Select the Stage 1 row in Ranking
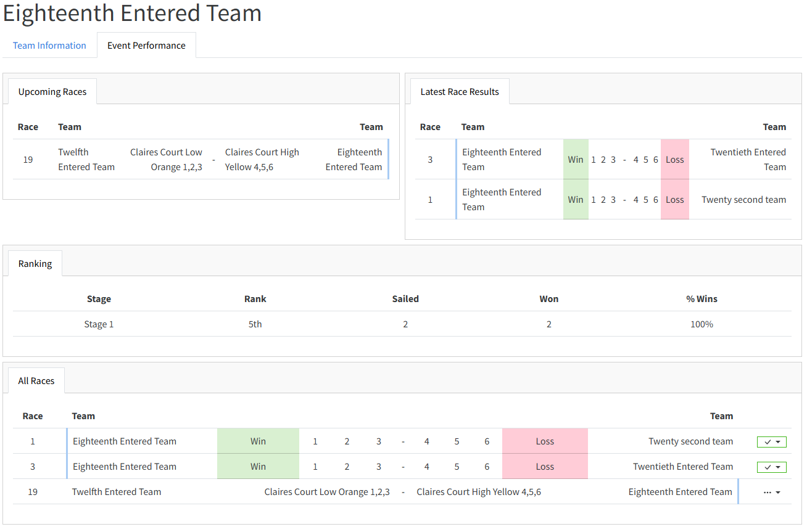The width and height of the screenshot is (807, 532). point(99,324)
